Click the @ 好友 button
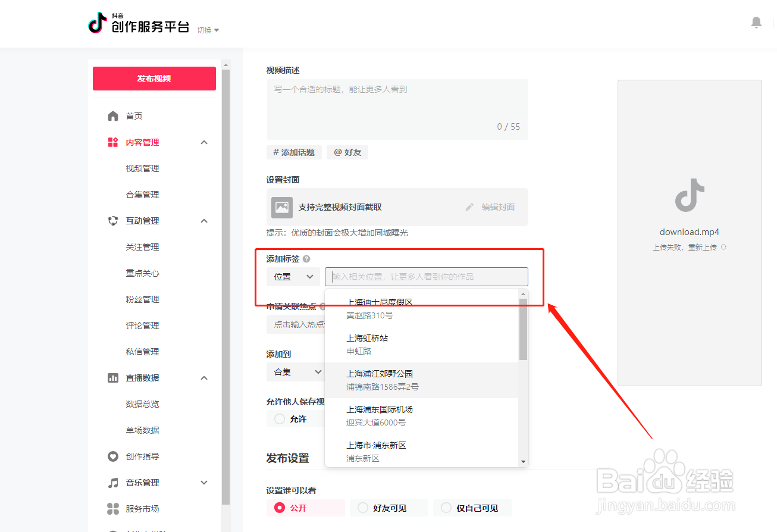 347,152
